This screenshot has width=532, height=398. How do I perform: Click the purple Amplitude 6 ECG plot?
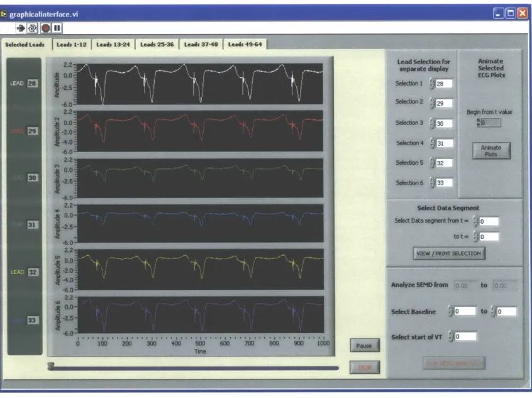[x=200, y=314]
